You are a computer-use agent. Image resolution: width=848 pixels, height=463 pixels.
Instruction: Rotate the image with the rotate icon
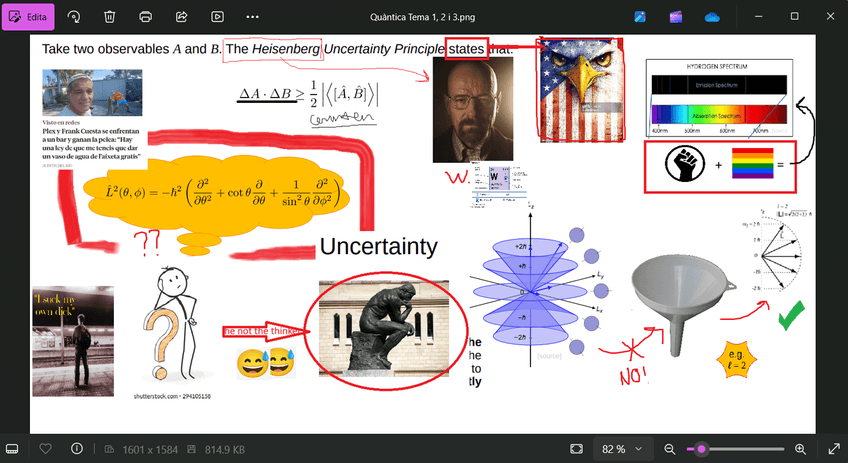point(74,17)
